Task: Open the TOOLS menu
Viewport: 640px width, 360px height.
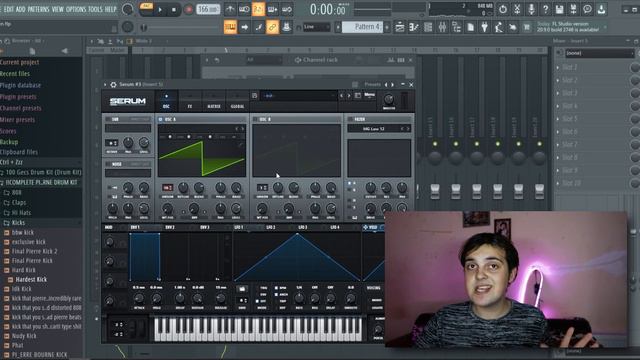Action: pos(96,9)
